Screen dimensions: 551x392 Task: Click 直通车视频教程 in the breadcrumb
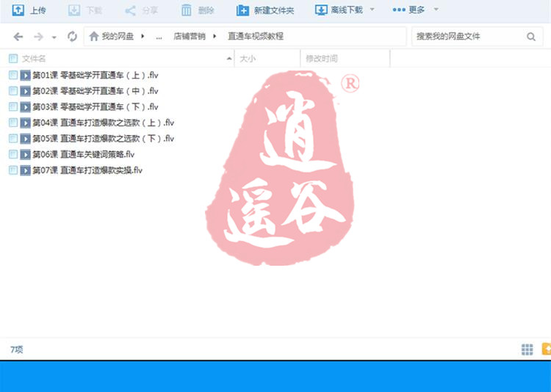point(256,36)
